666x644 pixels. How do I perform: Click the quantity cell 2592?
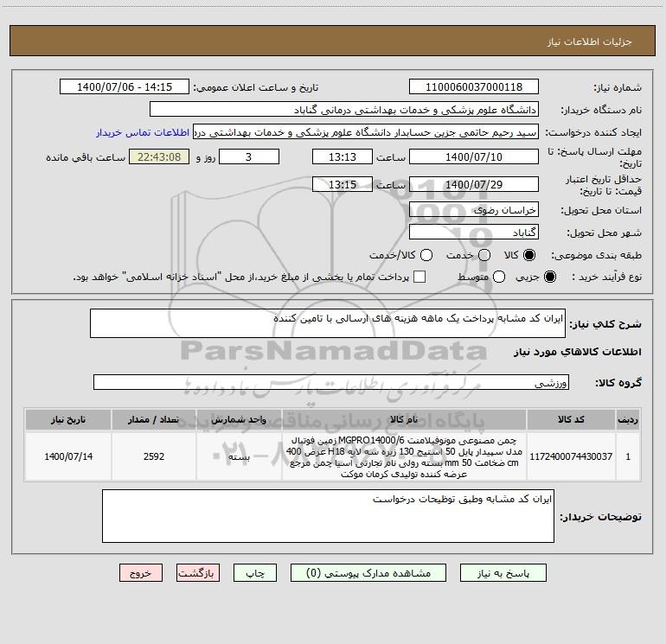click(x=154, y=456)
